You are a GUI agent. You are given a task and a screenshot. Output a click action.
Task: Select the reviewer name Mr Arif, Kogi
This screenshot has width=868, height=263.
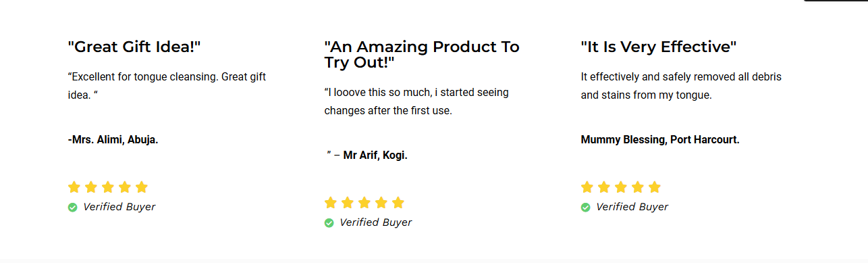tap(375, 156)
